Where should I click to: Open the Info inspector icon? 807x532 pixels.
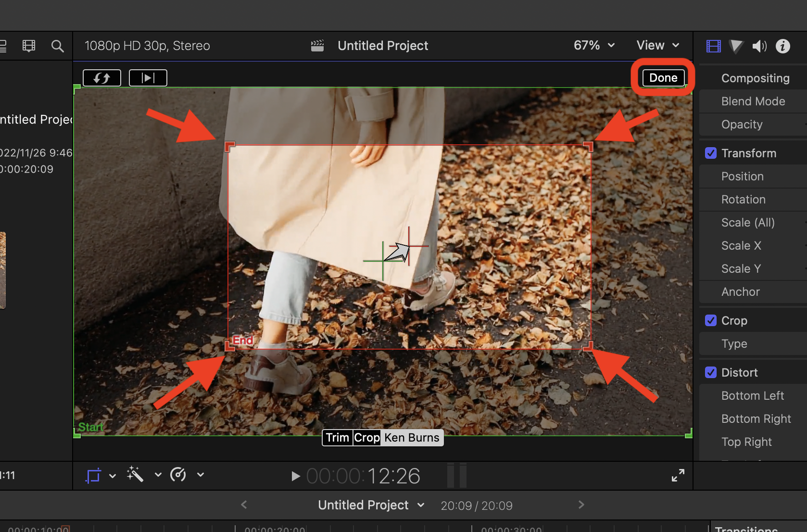tap(783, 46)
